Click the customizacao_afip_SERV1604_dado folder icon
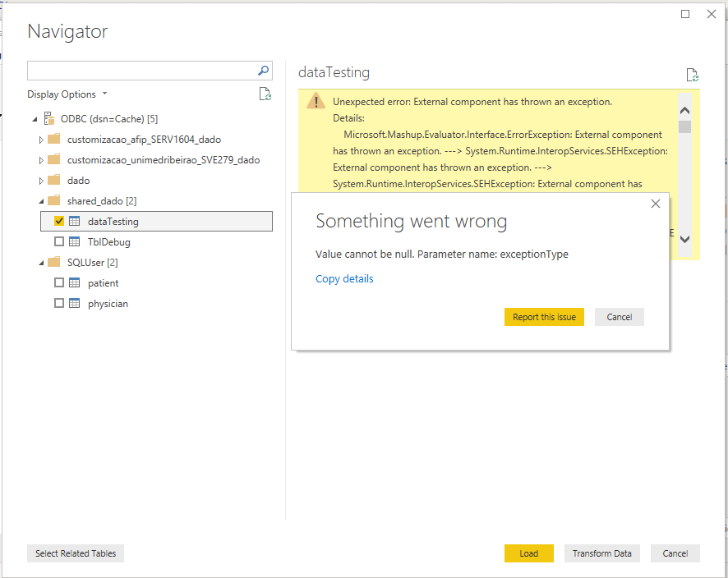This screenshot has width=728, height=578. [54, 139]
